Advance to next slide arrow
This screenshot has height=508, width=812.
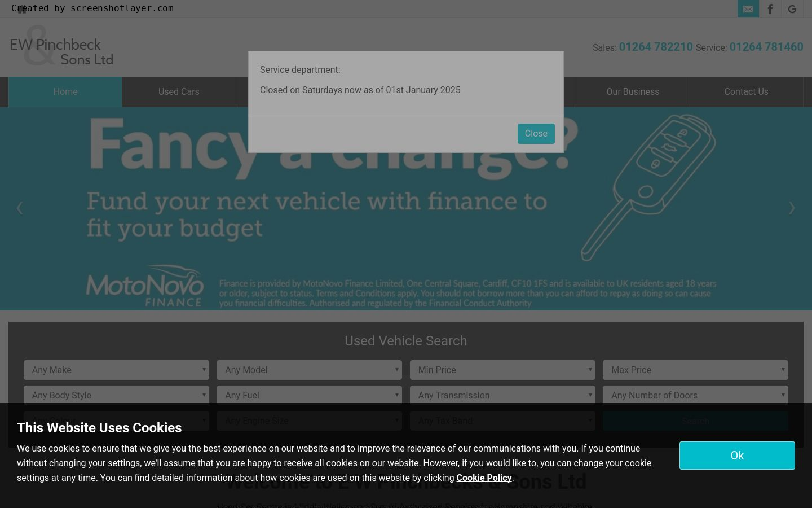tap(792, 208)
